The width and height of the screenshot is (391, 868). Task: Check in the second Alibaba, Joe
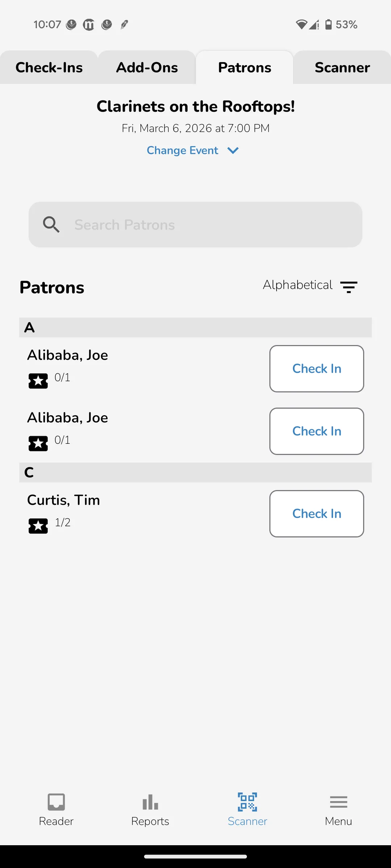click(x=317, y=431)
